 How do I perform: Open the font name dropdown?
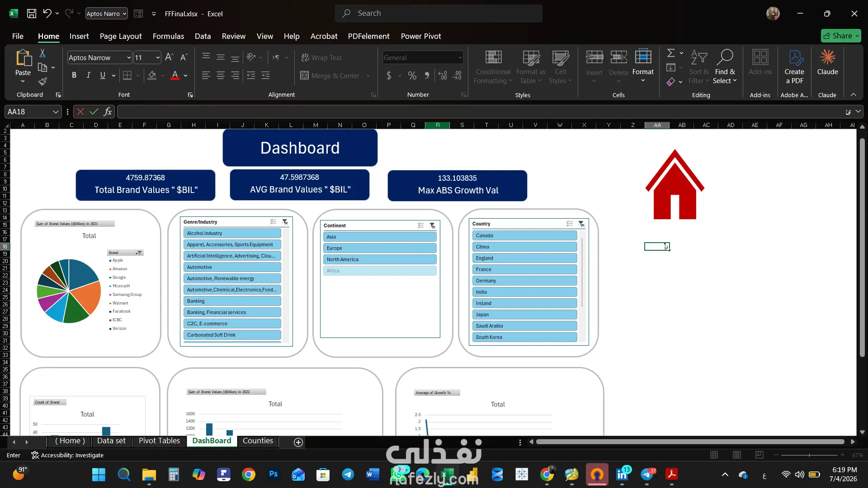click(129, 57)
